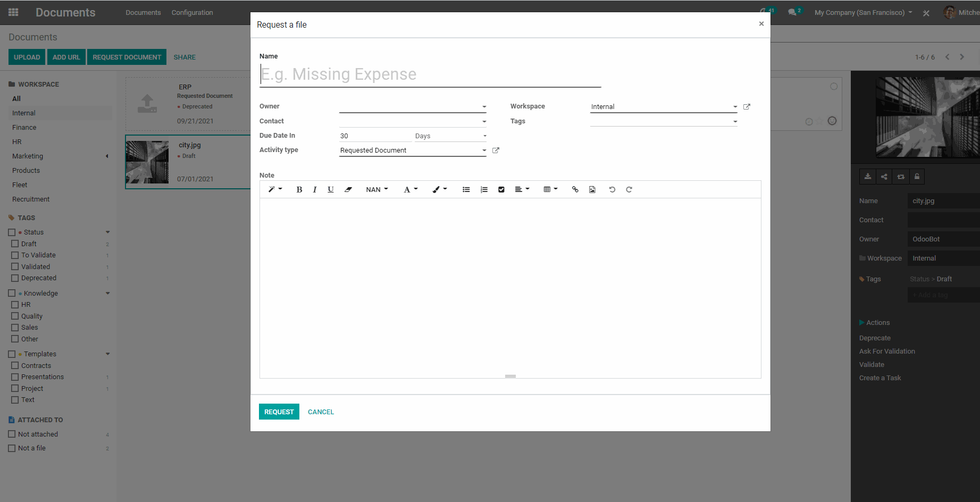This screenshot has width=980, height=502.
Task: Click the UPLOAD button
Action: [27, 57]
